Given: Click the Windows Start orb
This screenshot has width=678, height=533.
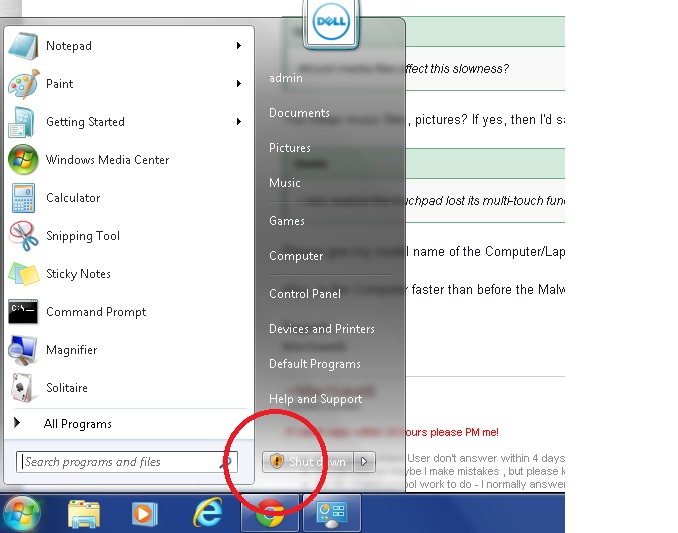Looking at the screenshot, I should point(22,514).
